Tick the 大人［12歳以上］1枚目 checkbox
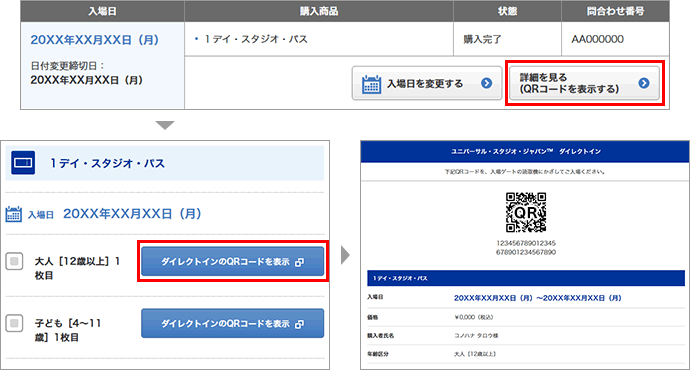 pyautogui.click(x=14, y=261)
